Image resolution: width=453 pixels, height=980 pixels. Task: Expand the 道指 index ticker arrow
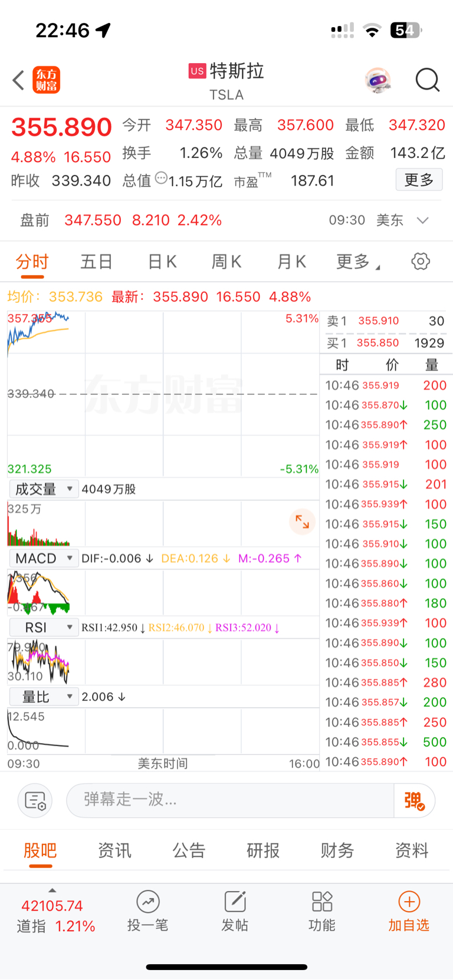(x=52, y=890)
